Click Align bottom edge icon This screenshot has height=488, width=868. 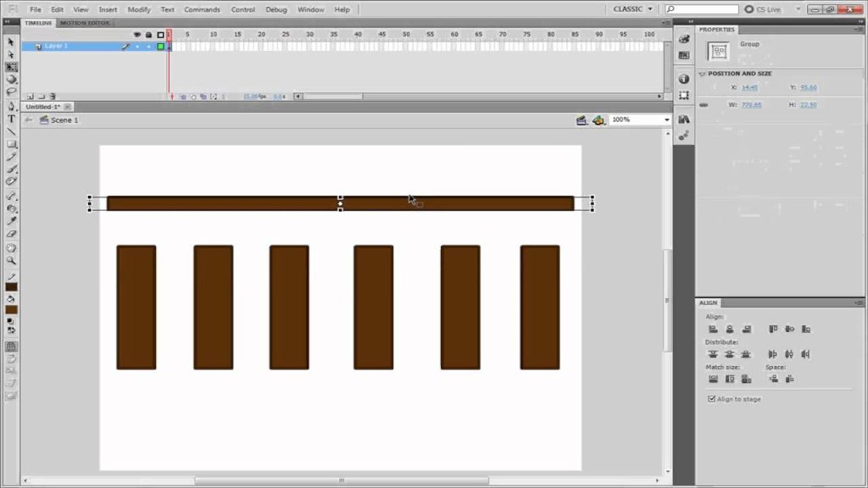(806, 330)
